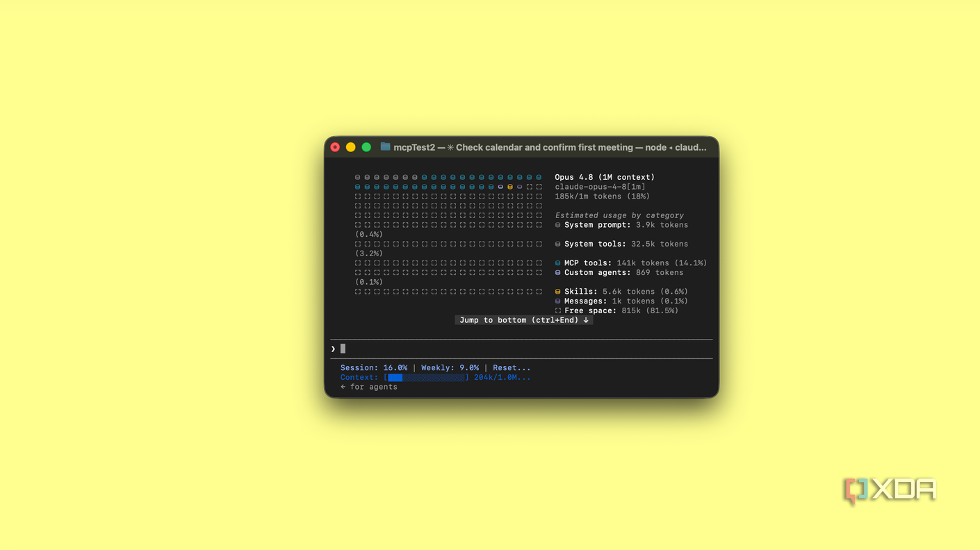Jump to bottom of terminal output
This screenshot has height=550, width=980.
(x=524, y=320)
